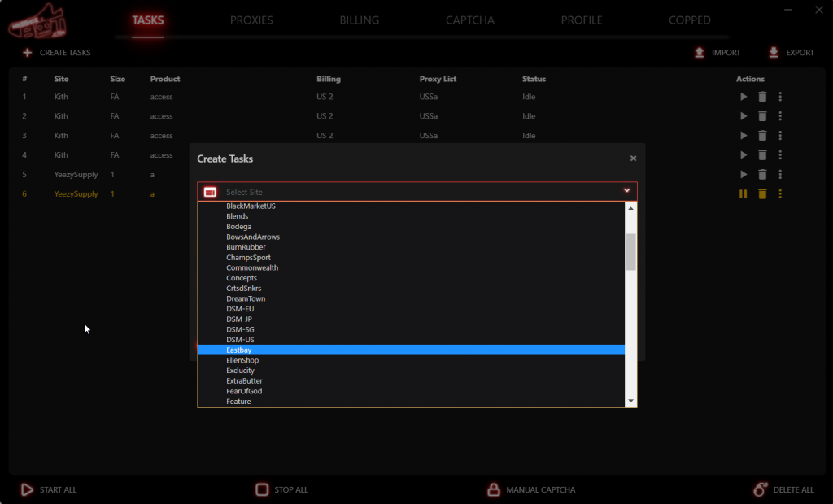Go to the Copped tab
Image resolution: width=833 pixels, height=504 pixels.
tap(689, 20)
